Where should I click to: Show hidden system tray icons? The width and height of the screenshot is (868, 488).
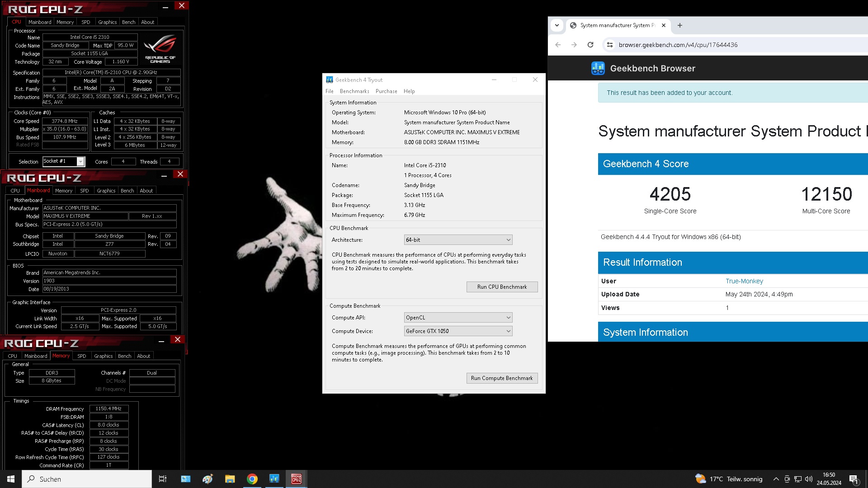[776, 479]
